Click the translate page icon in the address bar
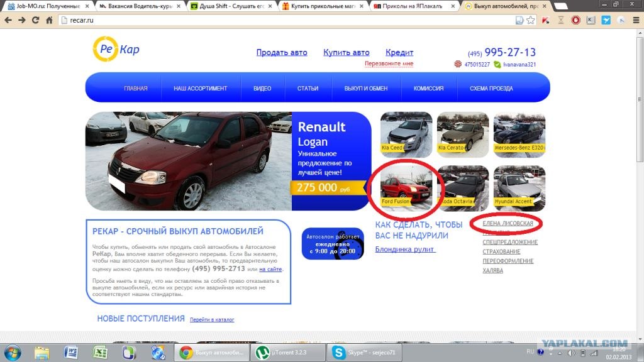644x362 pixels. (519, 19)
